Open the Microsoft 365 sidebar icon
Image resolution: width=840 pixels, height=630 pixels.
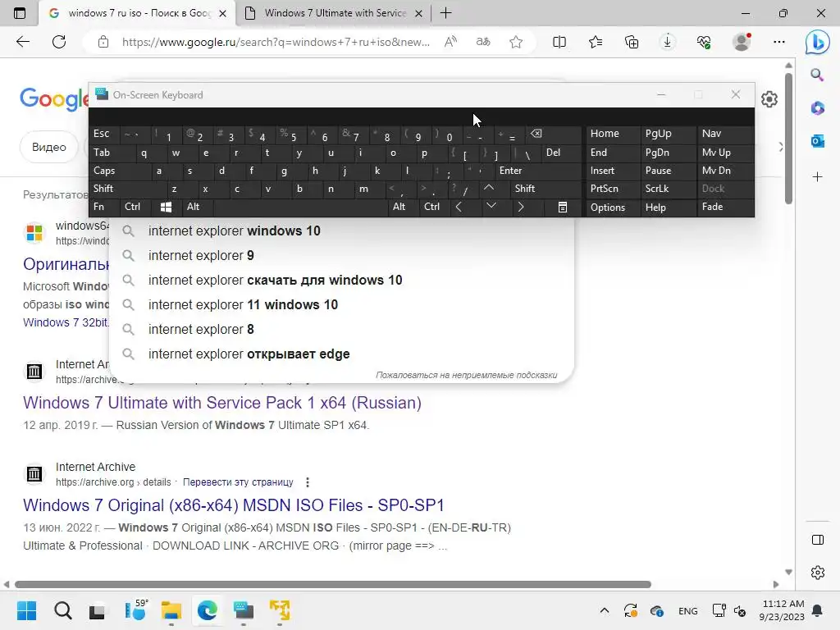[818, 108]
